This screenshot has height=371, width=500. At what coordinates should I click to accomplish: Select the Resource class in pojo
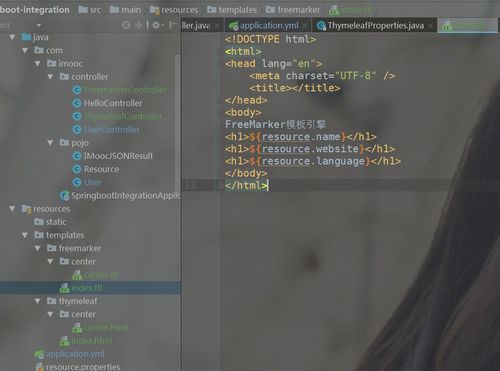coord(101,169)
